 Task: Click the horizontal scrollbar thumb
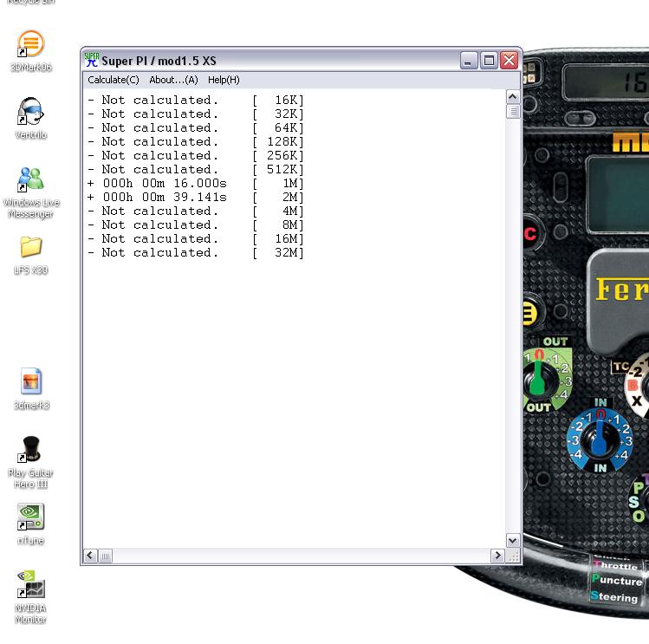[x=105, y=556]
